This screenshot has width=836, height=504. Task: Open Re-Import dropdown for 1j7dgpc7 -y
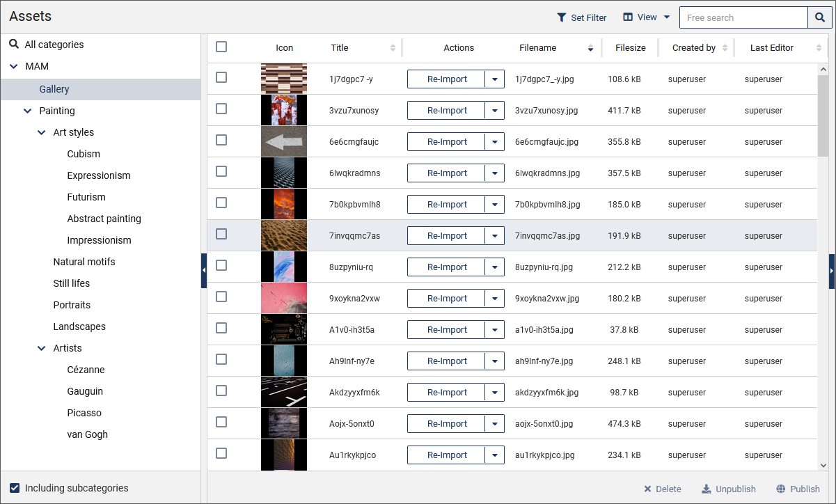pos(495,79)
